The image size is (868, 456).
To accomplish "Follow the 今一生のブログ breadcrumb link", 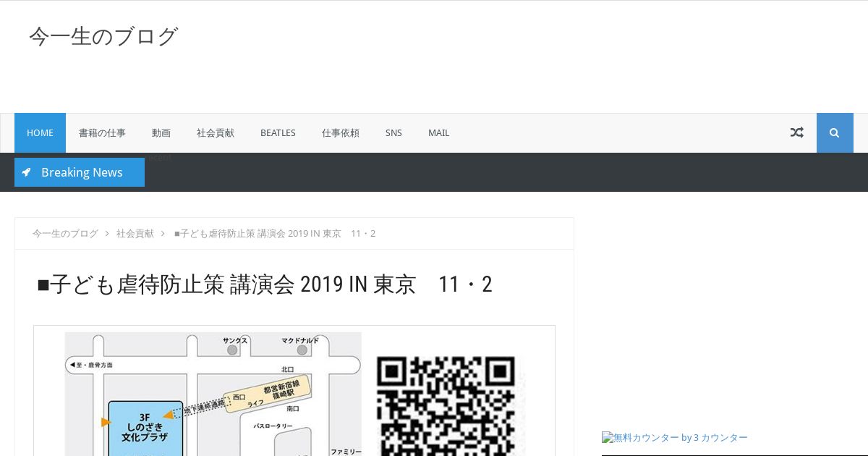I will (65, 233).
